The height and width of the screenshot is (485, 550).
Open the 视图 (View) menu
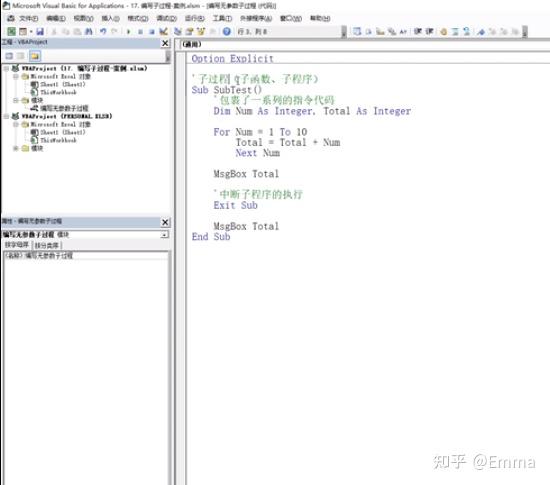(83, 18)
